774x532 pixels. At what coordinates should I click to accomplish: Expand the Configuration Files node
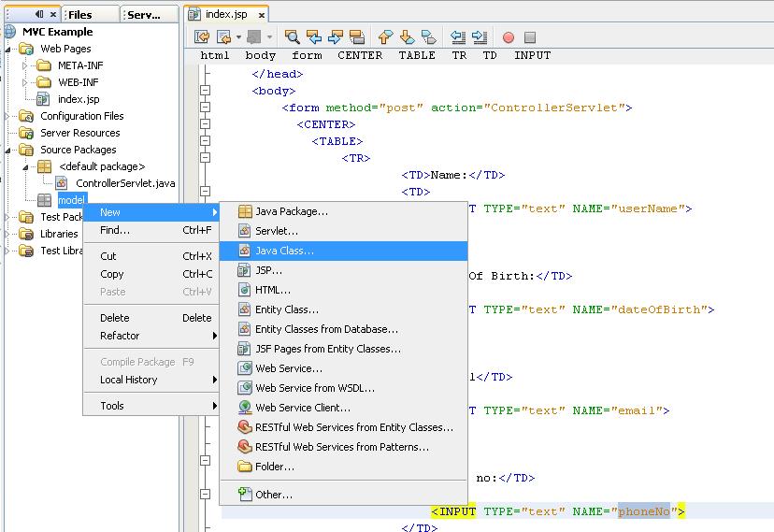pyautogui.click(x=7, y=117)
